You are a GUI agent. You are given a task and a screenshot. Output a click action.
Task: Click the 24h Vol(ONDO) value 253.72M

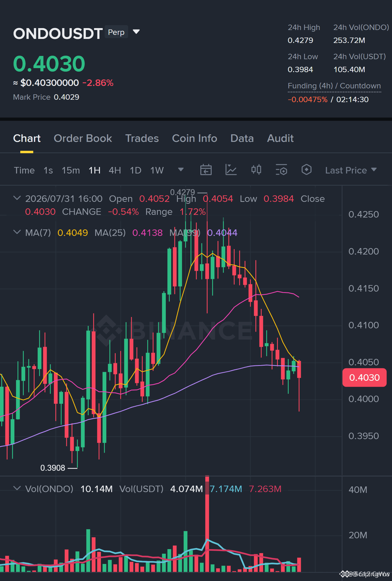click(349, 41)
